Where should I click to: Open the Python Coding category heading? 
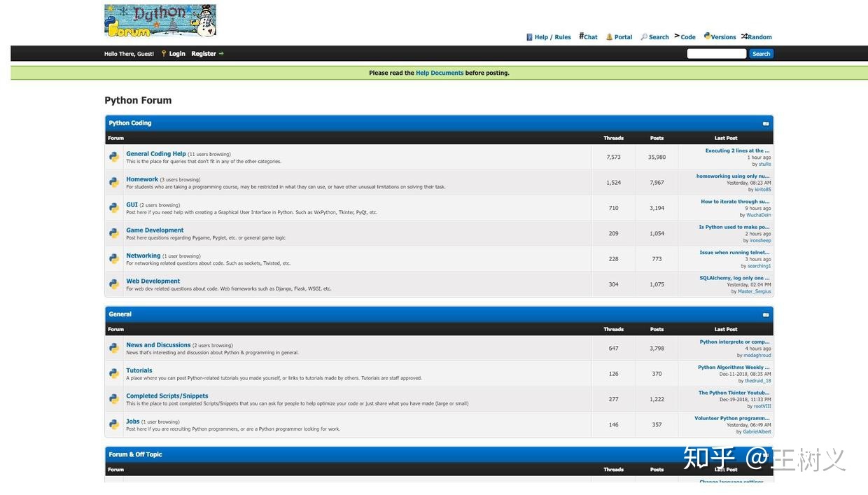click(130, 123)
